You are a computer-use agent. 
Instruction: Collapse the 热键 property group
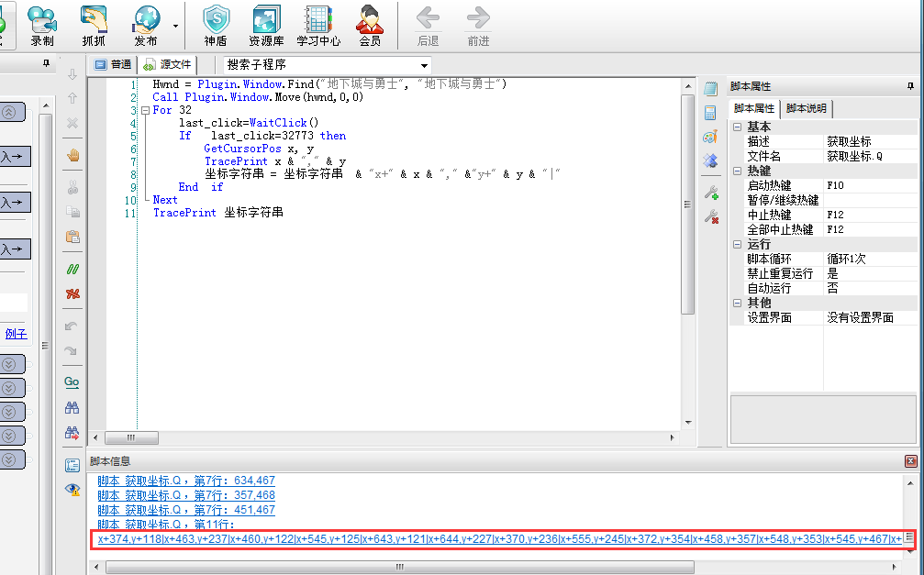pyautogui.click(x=737, y=171)
